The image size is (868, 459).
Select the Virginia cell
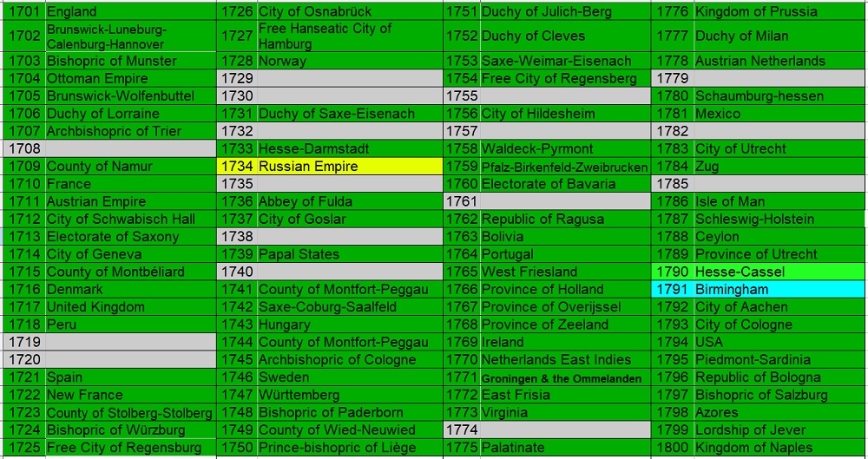(x=565, y=412)
